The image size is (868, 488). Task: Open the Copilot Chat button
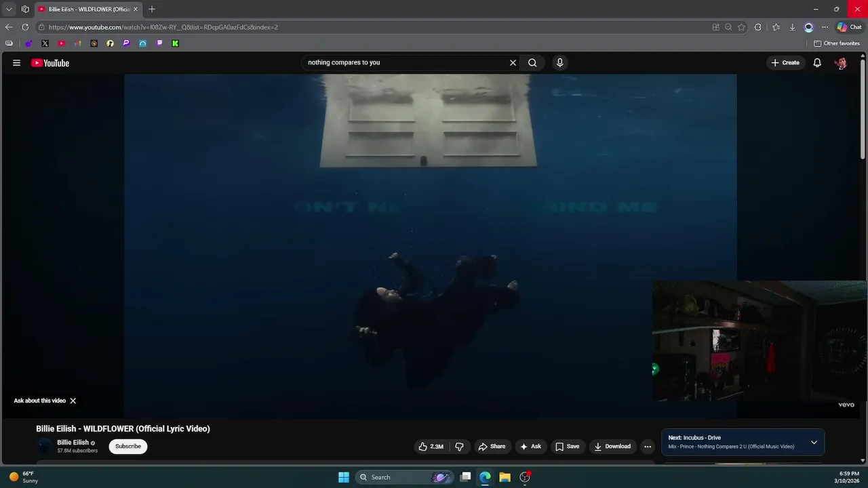click(x=849, y=27)
